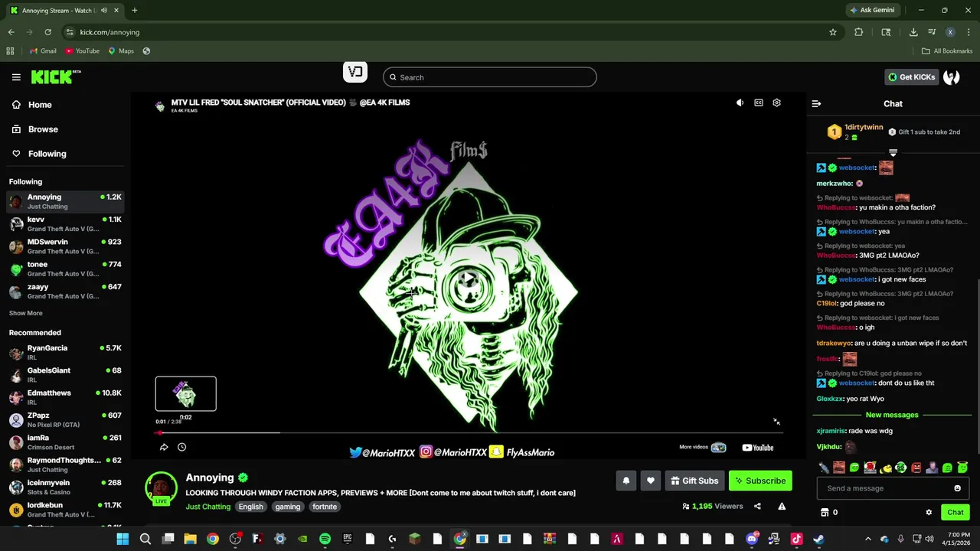
Task: Open Spotify from the taskbar
Action: pos(325,539)
